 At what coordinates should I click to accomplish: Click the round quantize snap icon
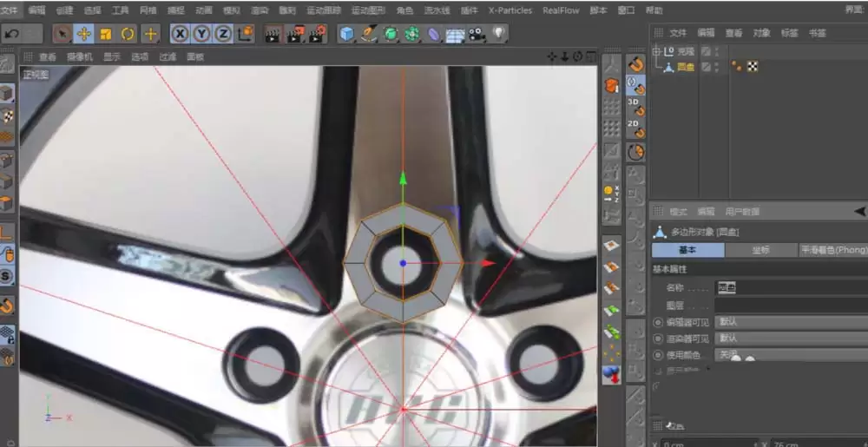[x=636, y=152]
